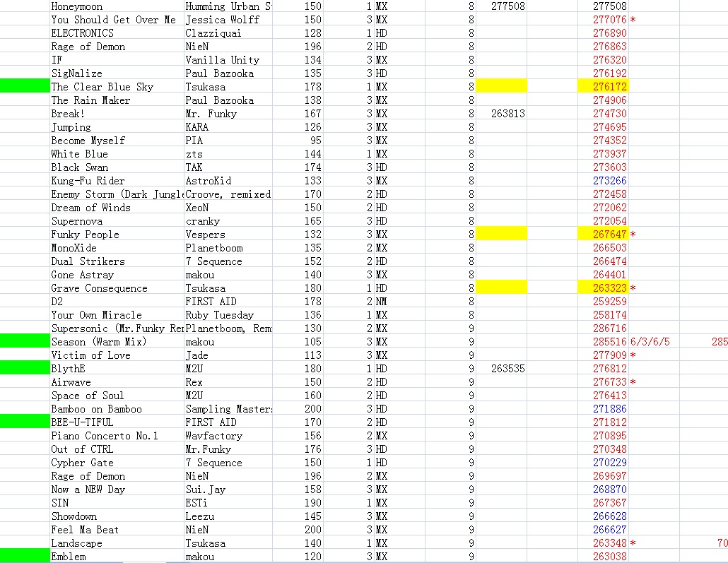Select Dream of Winds song cell

pos(117,208)
